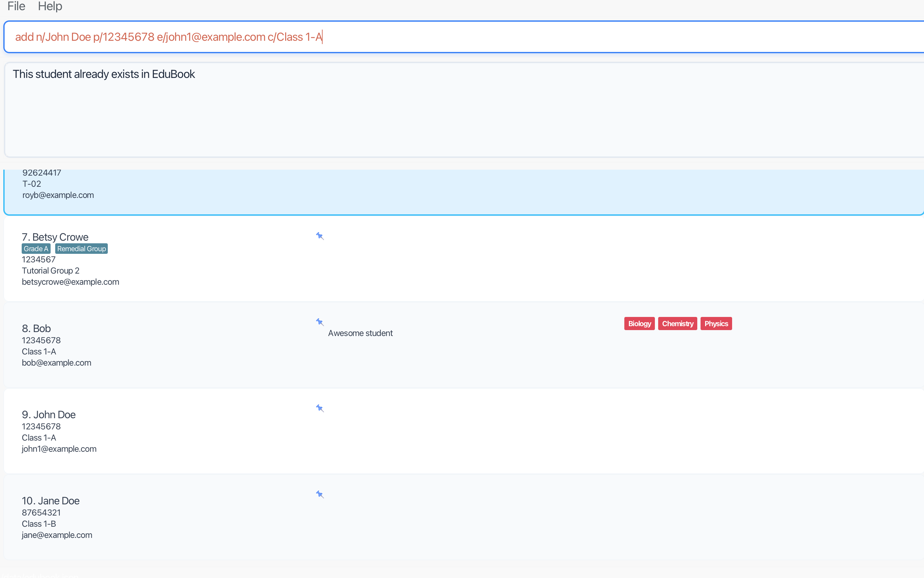Click the Biology tag on Bob

point(639,324)
